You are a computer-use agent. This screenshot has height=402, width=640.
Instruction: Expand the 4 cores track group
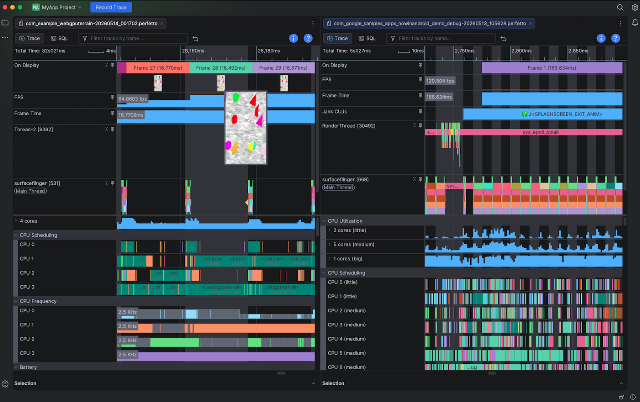(16, 221)
